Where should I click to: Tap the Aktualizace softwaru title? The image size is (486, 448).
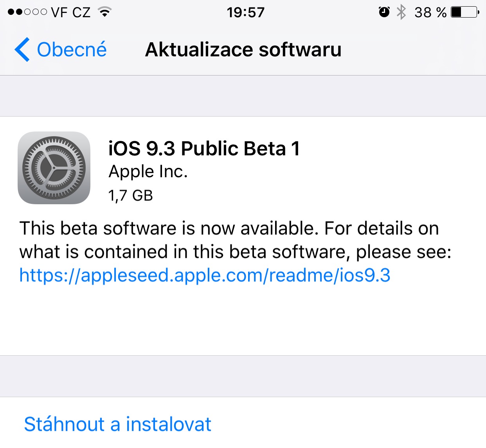(243, 50)
